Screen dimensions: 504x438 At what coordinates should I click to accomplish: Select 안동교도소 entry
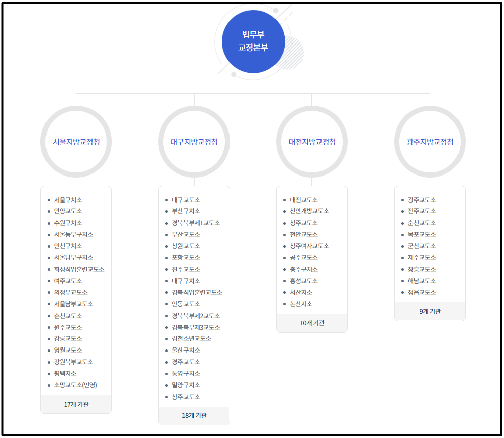186,304
